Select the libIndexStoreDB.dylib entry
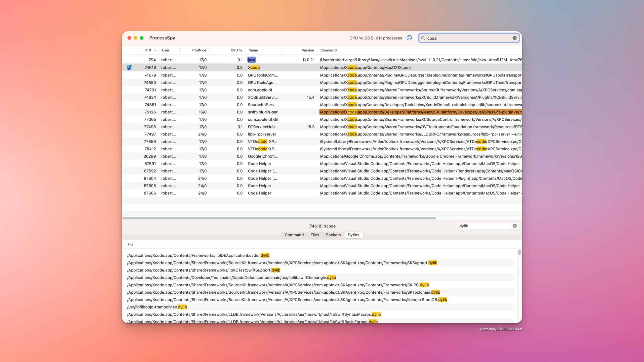Viewport: 644px width, 362px height. pos(319,300)
